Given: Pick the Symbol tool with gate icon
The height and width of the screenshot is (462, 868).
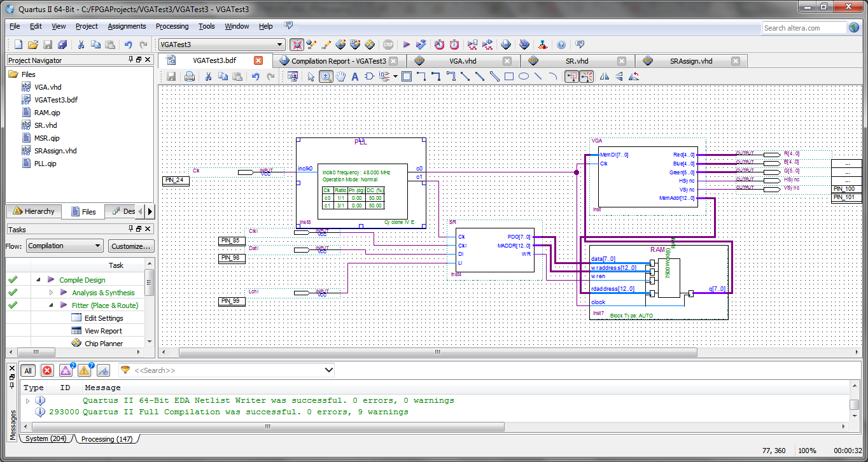Looking at the screenshot, I should [x=370, y=76].
